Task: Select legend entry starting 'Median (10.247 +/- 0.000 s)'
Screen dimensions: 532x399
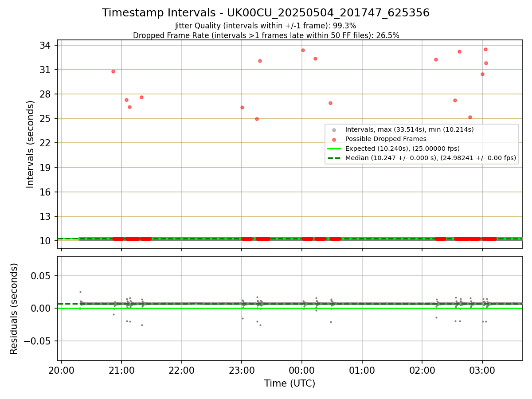Action: (430, 158)
